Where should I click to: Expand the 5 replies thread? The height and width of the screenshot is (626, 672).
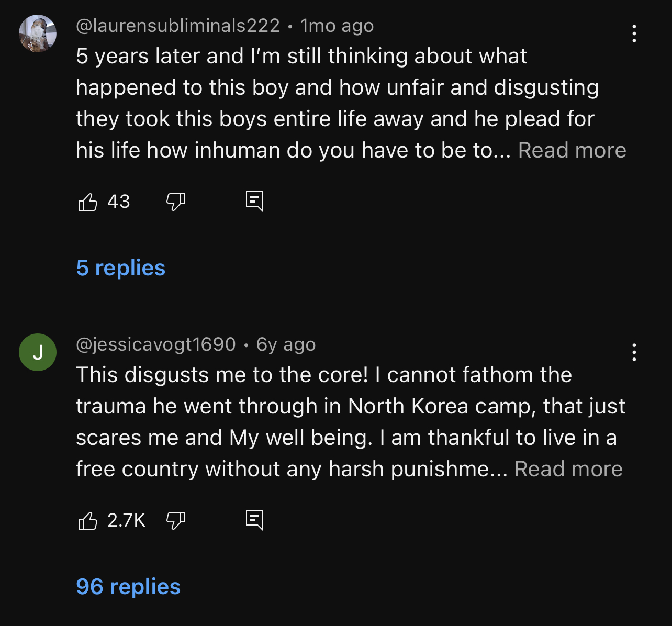coord(121,268)
